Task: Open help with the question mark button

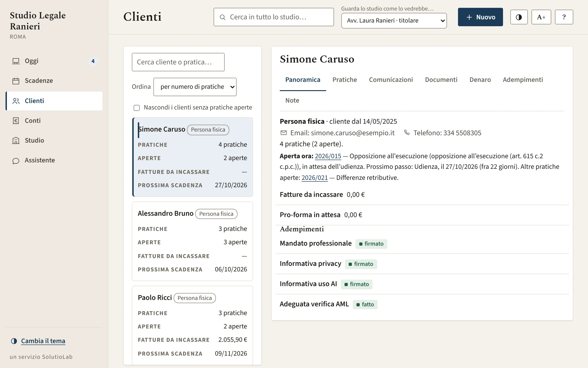Action: click(564, 17)
